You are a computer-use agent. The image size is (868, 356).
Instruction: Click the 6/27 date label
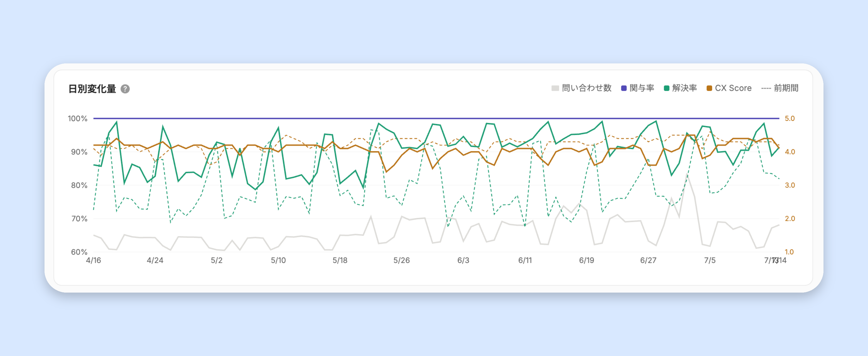click(648, 260)
